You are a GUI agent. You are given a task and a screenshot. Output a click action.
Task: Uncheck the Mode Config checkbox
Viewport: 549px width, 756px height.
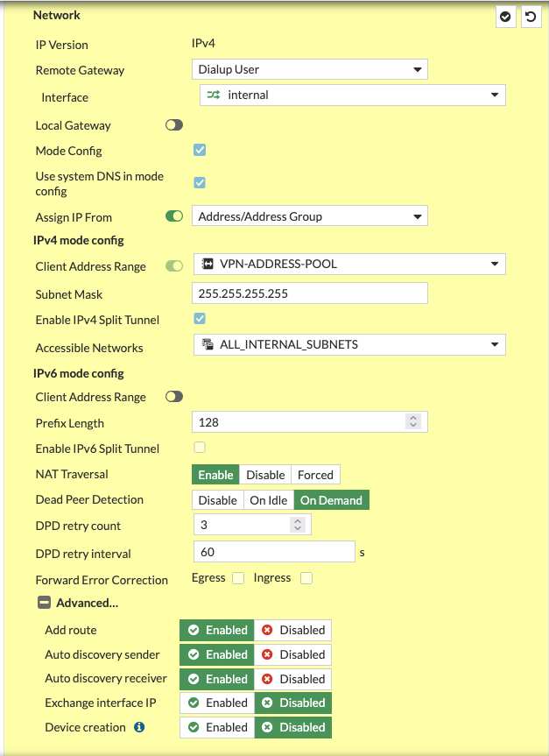[x=200, y=150]
